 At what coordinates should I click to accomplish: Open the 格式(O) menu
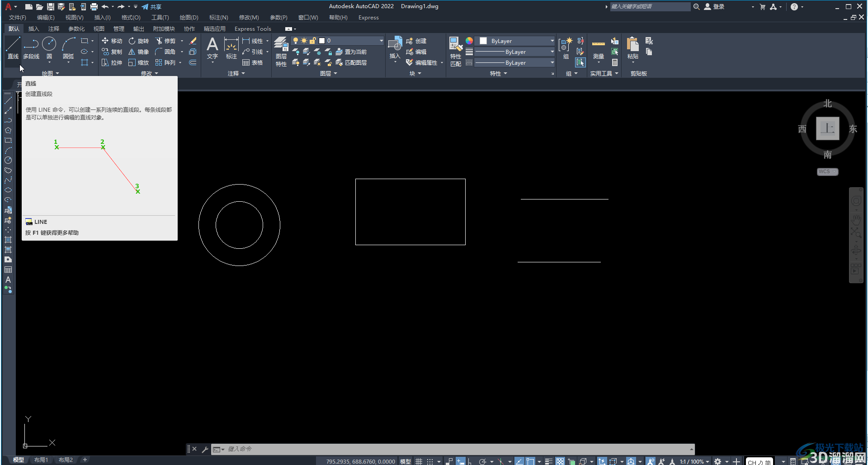click(131, 18)
